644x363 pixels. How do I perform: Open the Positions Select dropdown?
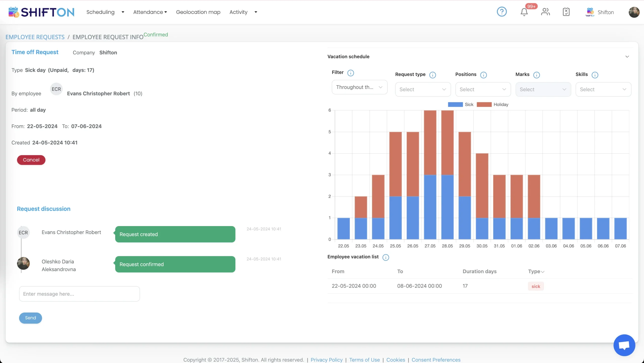(483, 89)
